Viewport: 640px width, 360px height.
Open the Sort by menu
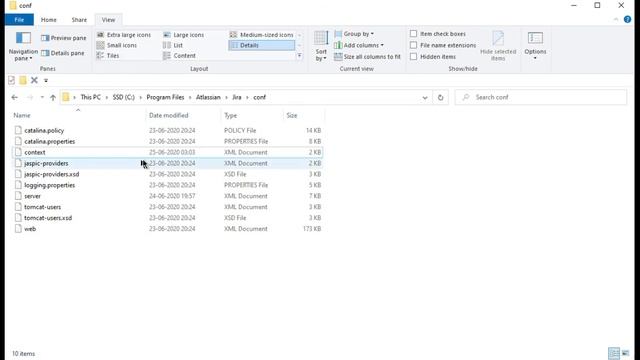click(x=321, y=46)
